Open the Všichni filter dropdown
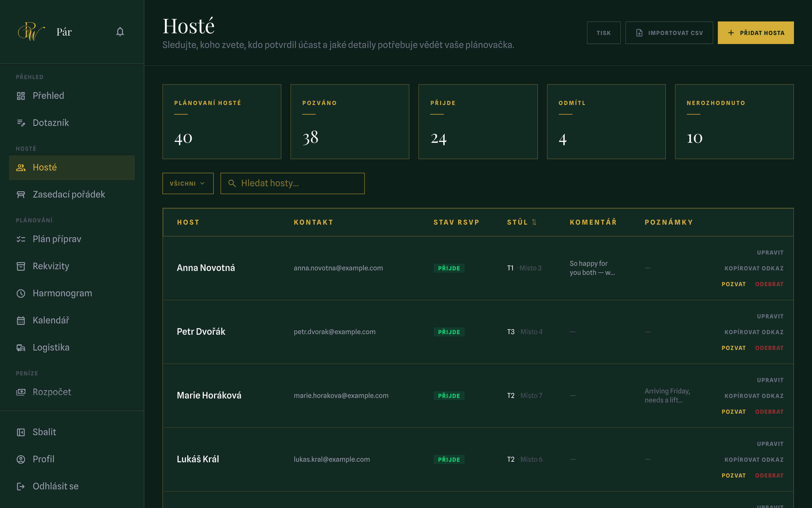The image size is (812, 508). pyautogui.click(x=188, y=183)
